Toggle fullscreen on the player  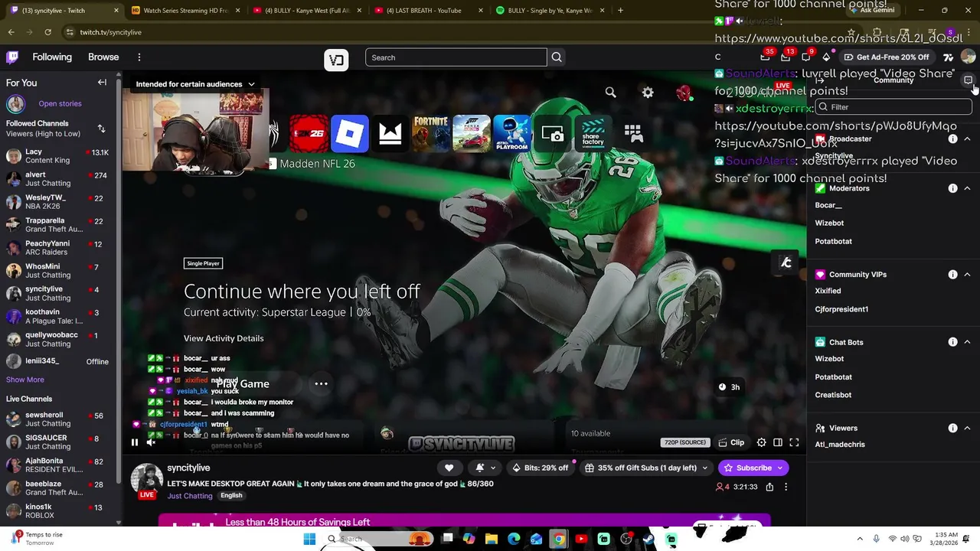[794, 442]
